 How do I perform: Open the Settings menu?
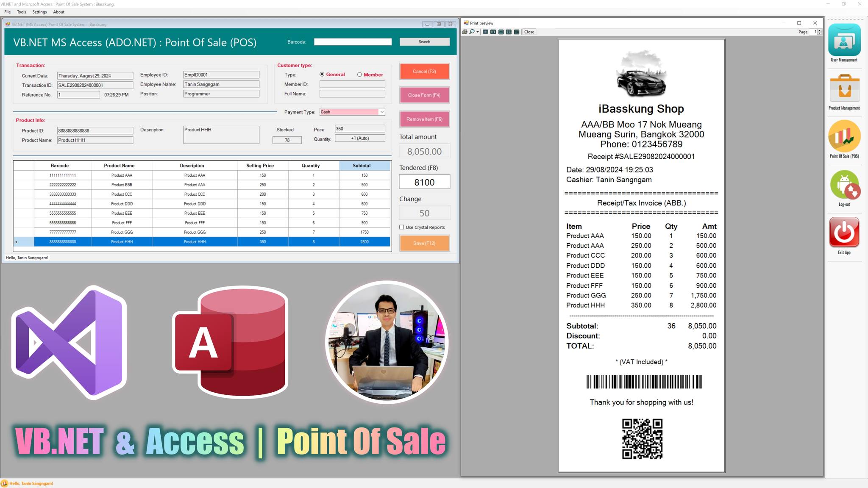click(x=40, y=12)
